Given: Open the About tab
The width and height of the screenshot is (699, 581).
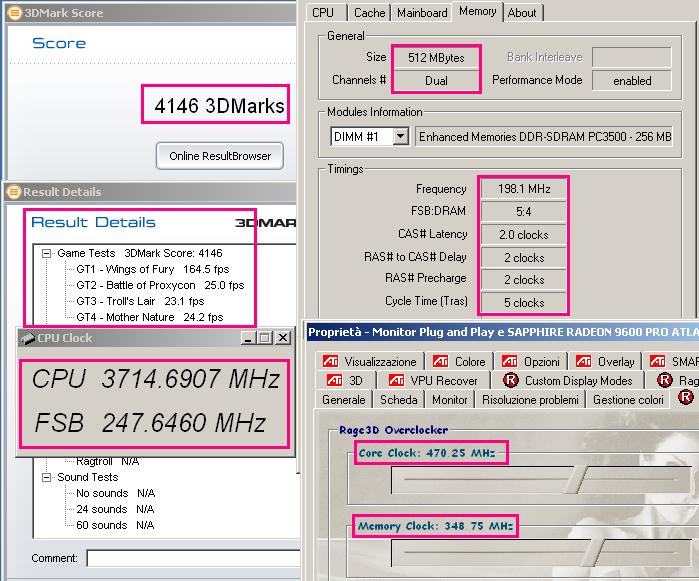Looking at the screenshot, I should pos(522,12).
